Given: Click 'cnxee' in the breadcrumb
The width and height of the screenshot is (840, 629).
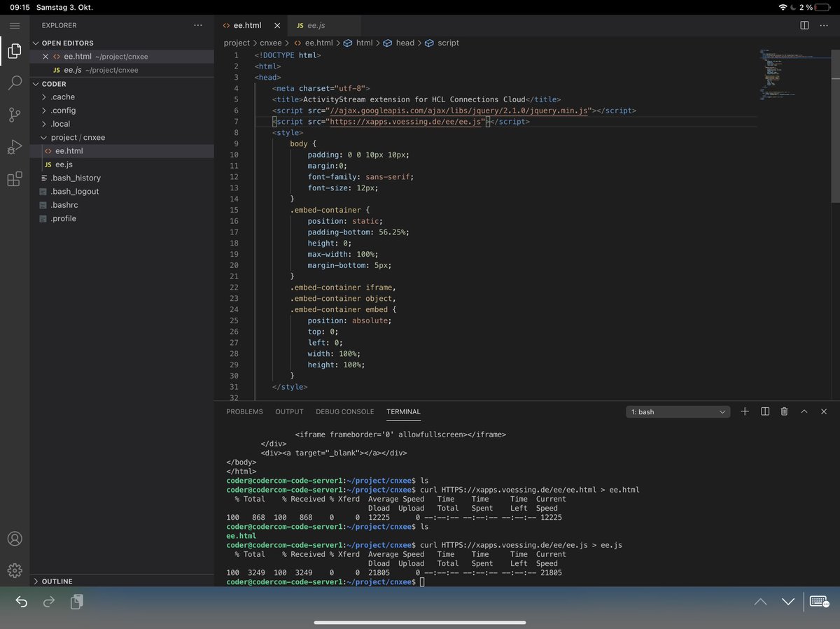Looking at the screenshot, I should click(270, 43).
